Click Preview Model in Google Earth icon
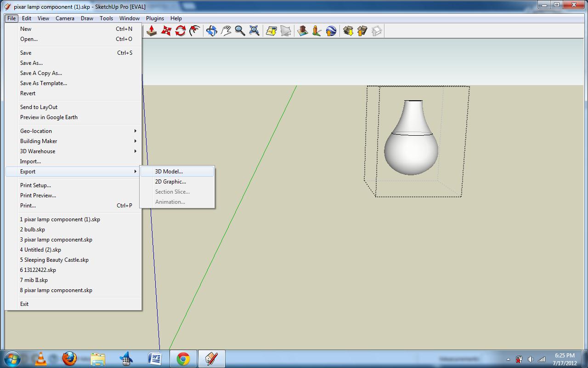Screen dimensions: 588x368 click(331, 31)
